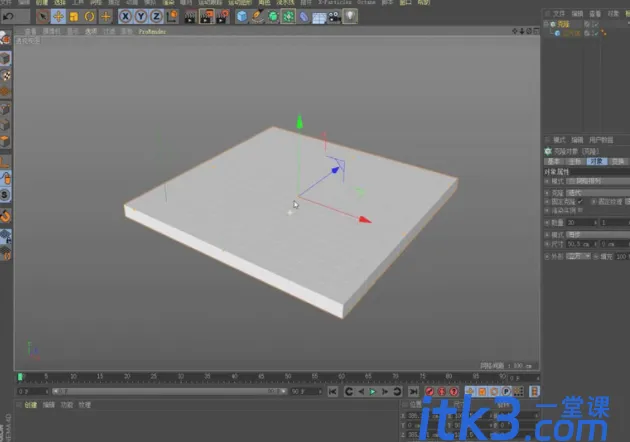Switch to the Object tab in Attributes
The width and height of the screenshot is (630, 442).
(596, 162)
